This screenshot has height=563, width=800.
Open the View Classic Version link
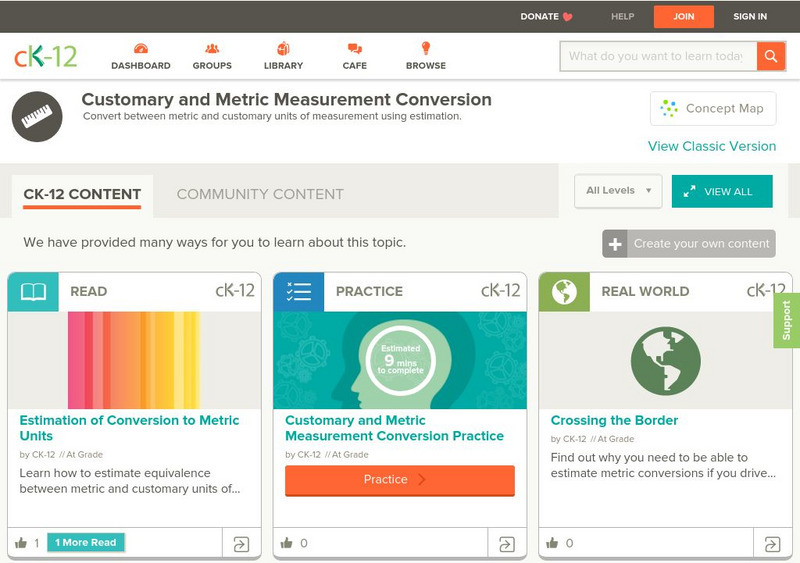pos(711,146)
